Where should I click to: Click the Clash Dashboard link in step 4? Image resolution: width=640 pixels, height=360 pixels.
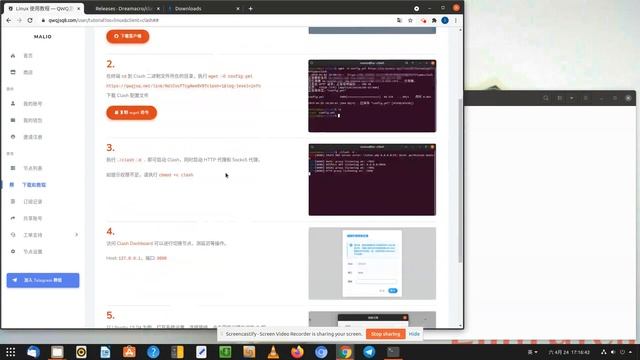(135, 243)
